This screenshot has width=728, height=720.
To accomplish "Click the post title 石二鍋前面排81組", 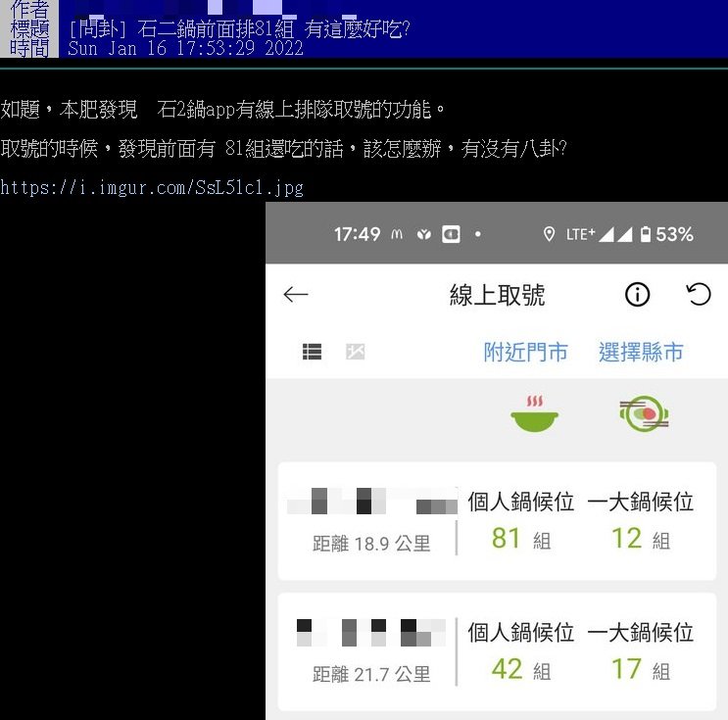I will pyautogui.click(x=216, y=29).
